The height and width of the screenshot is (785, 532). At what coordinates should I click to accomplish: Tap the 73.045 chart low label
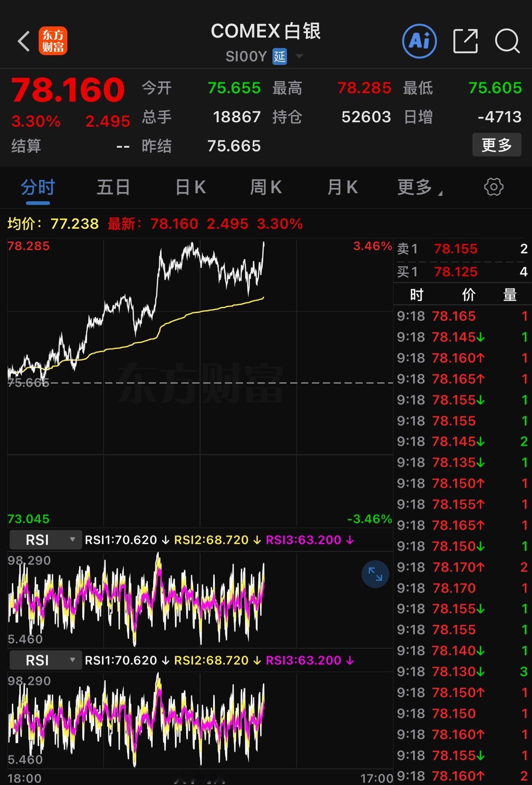[x=29, y=519]
